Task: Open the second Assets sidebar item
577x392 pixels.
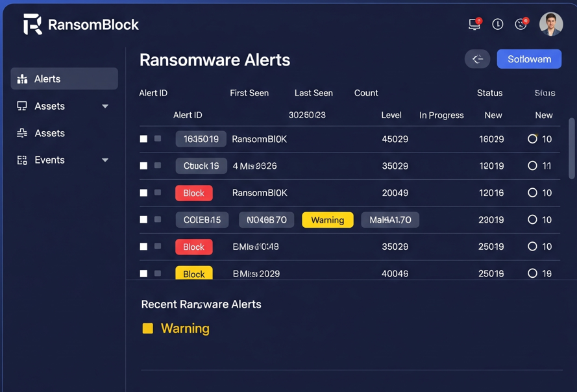Action: pyautogui.click(x=49, y=133)
